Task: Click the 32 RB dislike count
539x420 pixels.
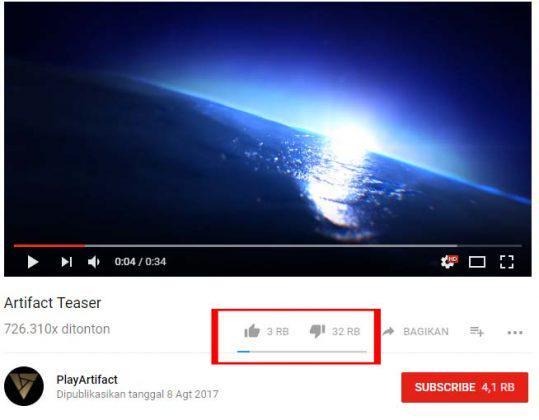Action: pyautogui.click(x=346, y=332)
